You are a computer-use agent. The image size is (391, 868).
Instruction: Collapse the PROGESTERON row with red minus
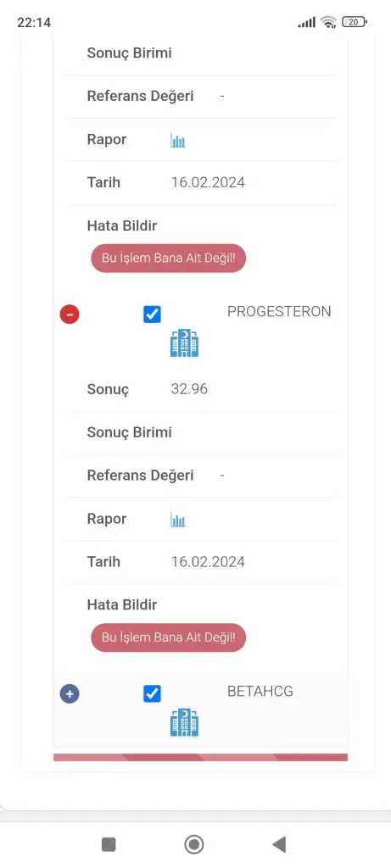(x=70, y=314)
